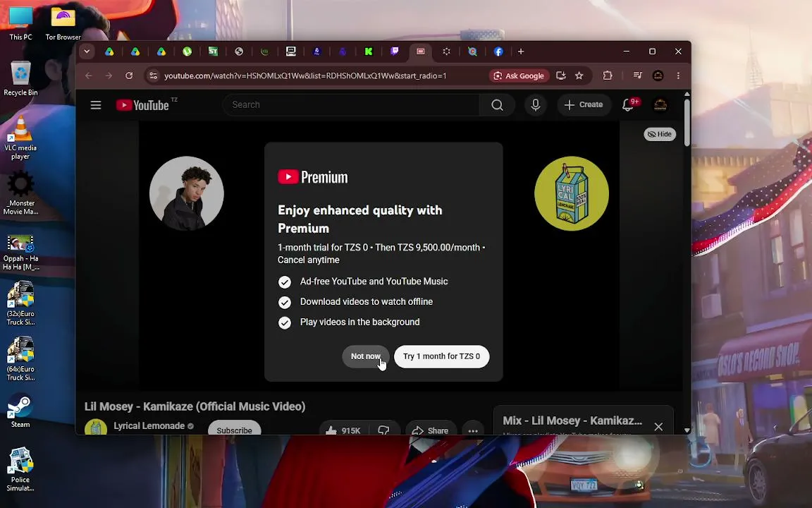
Task: Go to YouTube home via logo
Action: click(143, 105)
